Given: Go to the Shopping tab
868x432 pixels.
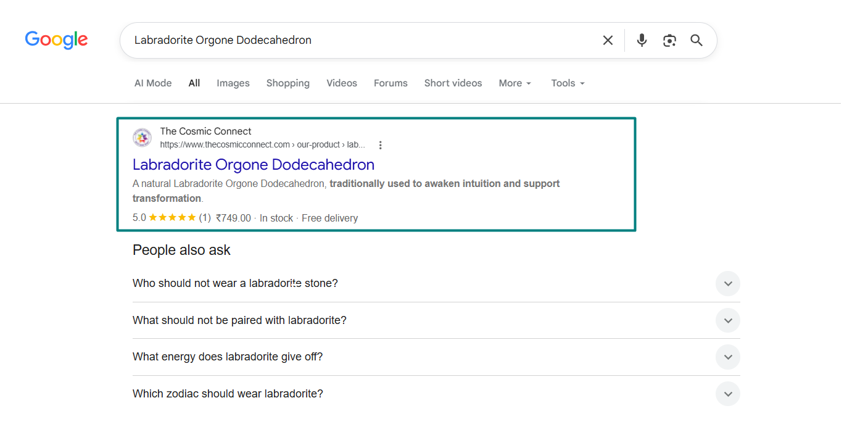Looking at the screenshot, I should click(x=288, y=83).
